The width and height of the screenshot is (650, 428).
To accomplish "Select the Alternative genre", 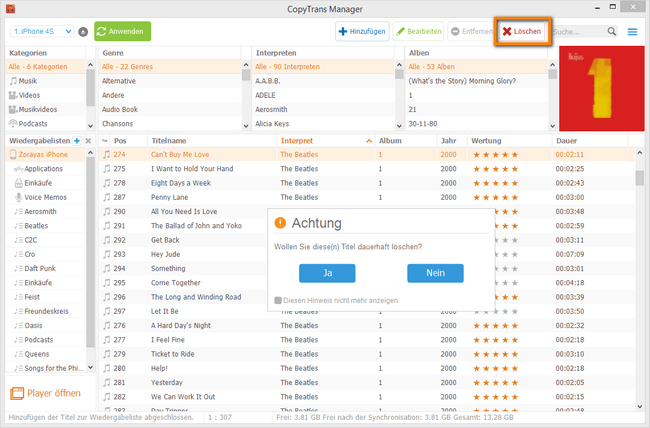I will [x=170, y=81].
